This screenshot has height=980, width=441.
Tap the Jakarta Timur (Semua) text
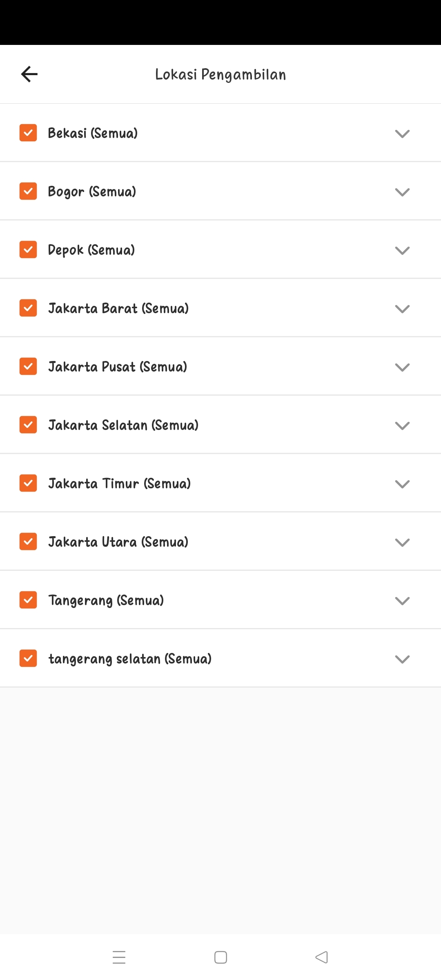(120, 483)
